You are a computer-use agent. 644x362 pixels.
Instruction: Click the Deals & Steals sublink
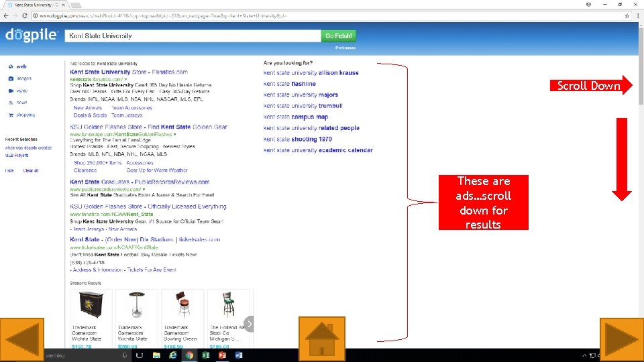90,115
